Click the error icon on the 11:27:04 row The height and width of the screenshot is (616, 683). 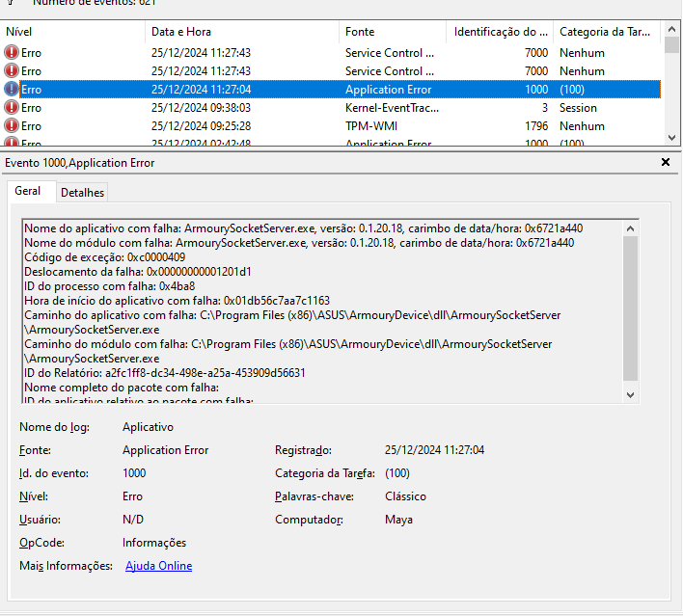point(12,90)
